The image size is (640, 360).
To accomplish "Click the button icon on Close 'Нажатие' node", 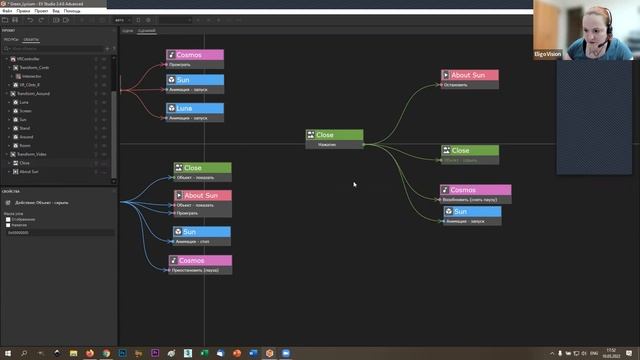I will click(311, 135).
